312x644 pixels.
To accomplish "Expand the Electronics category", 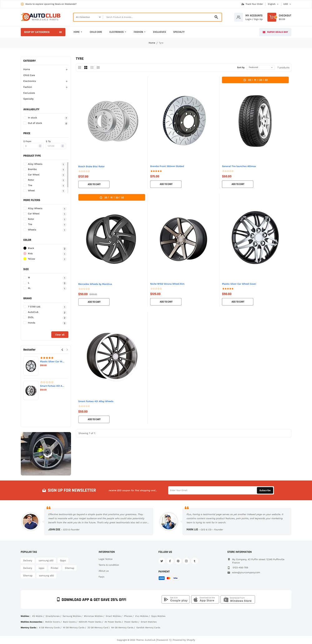I will pos(66,81).
